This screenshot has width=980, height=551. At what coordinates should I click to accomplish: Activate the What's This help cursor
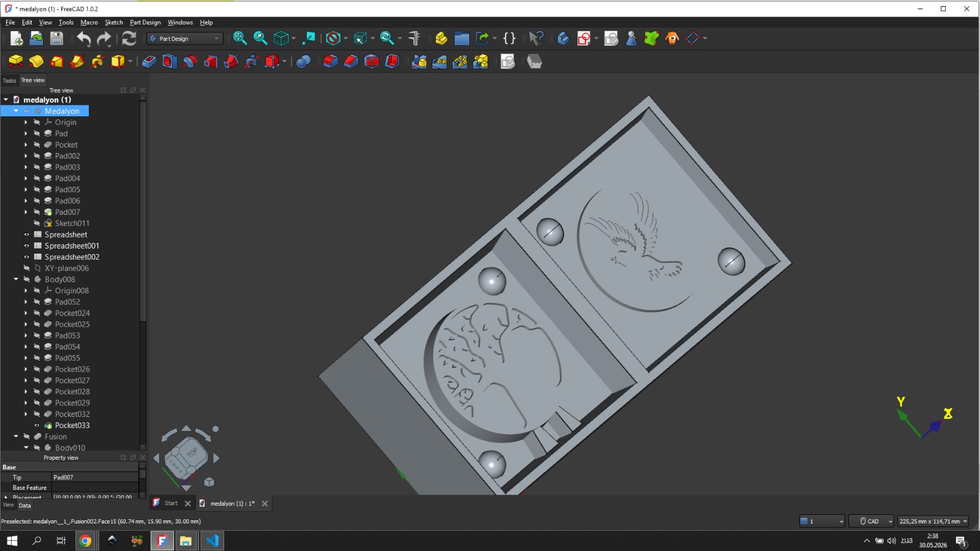point(536,39)
